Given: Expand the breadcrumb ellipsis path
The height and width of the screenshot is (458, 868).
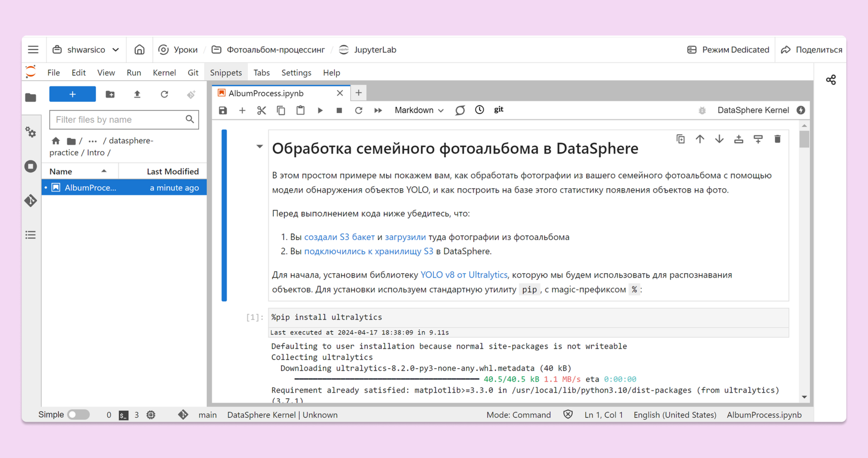Looking at the screenshot, I should point(93,141).
